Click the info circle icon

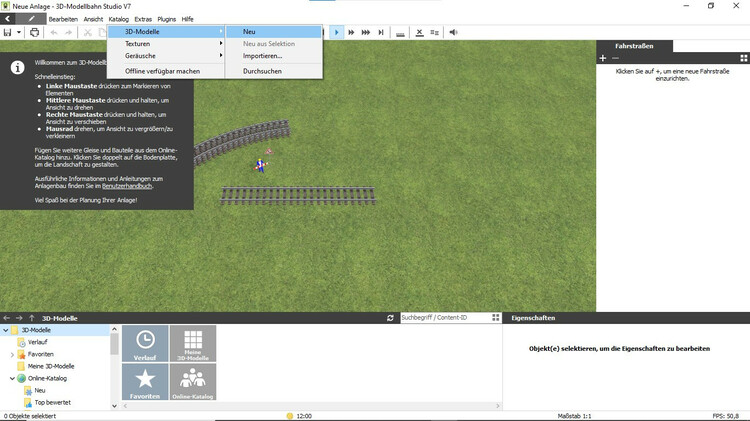(x=18, y=67)
